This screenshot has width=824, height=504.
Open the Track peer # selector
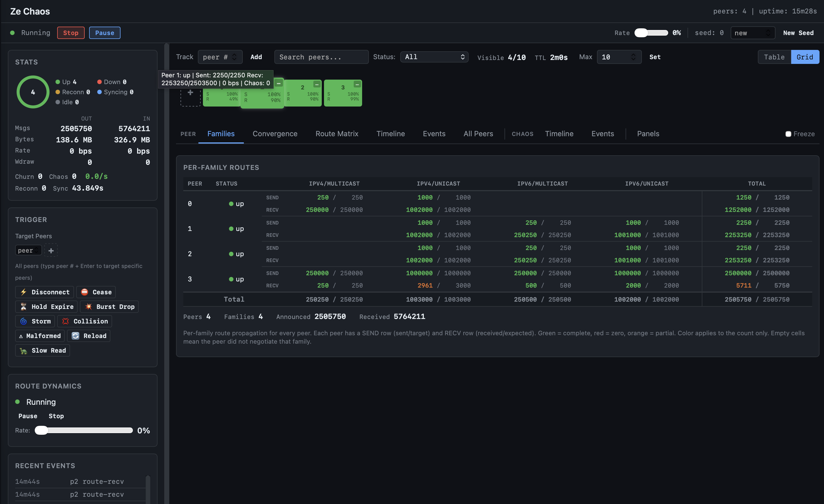pyautogui.click(x=220, y=57)
